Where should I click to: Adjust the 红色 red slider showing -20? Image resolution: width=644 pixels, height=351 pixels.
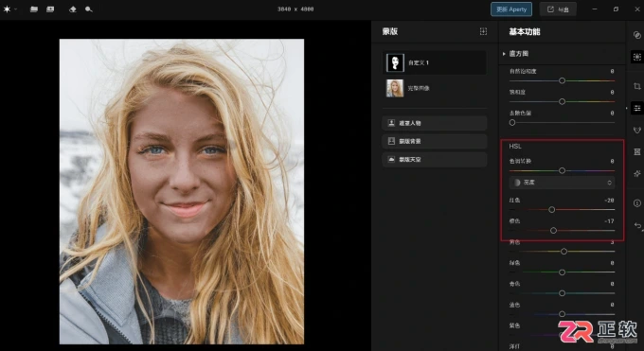tap(562, 209)
